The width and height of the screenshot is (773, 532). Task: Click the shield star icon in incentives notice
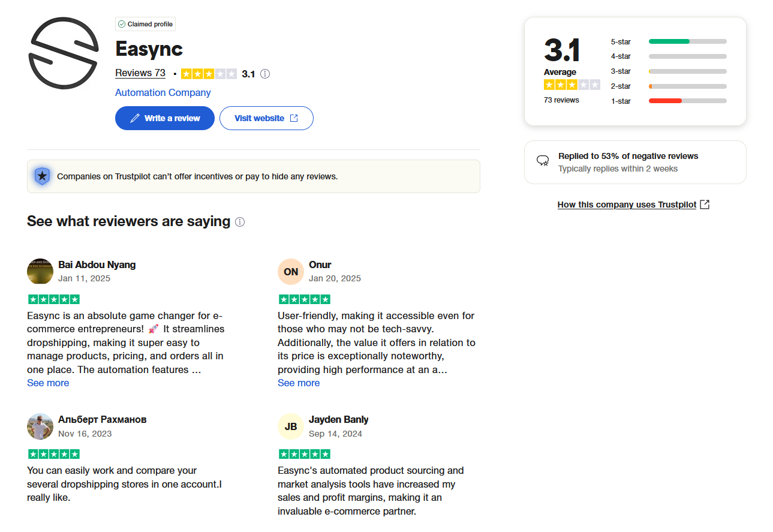42,176
